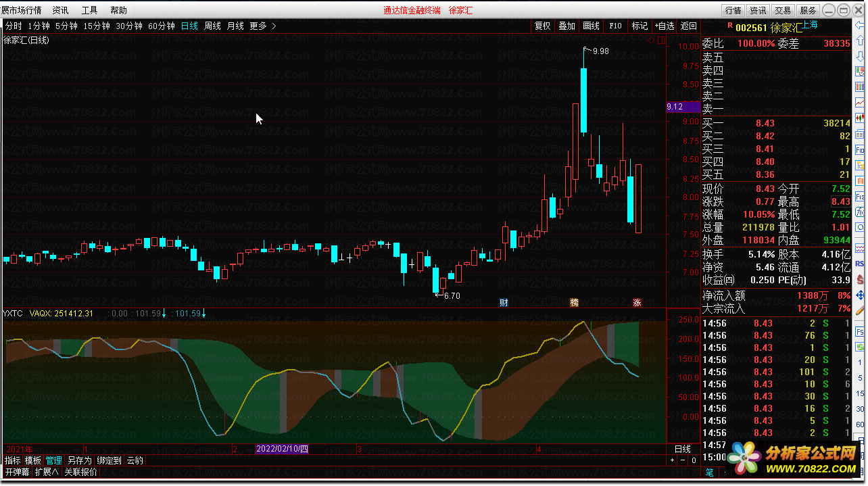Click the blue four-way move icon in sidebar
This screenshot has width=868, height=486.
pos(860,295)
